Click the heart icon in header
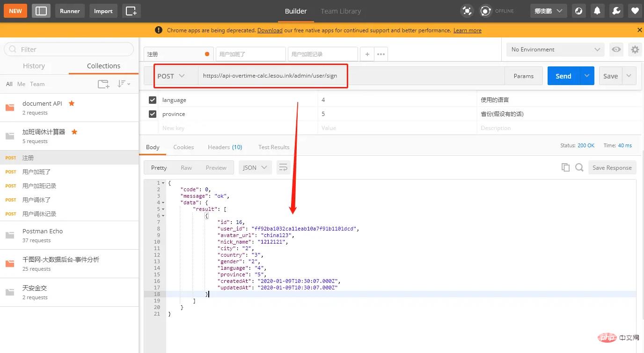 pyautogui.click(x=635, y=11)
